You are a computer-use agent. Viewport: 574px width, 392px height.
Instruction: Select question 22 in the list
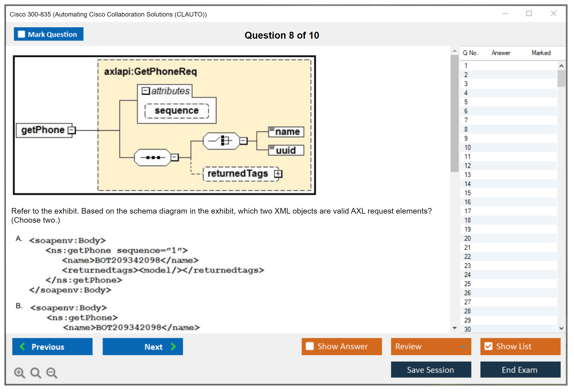467,257
